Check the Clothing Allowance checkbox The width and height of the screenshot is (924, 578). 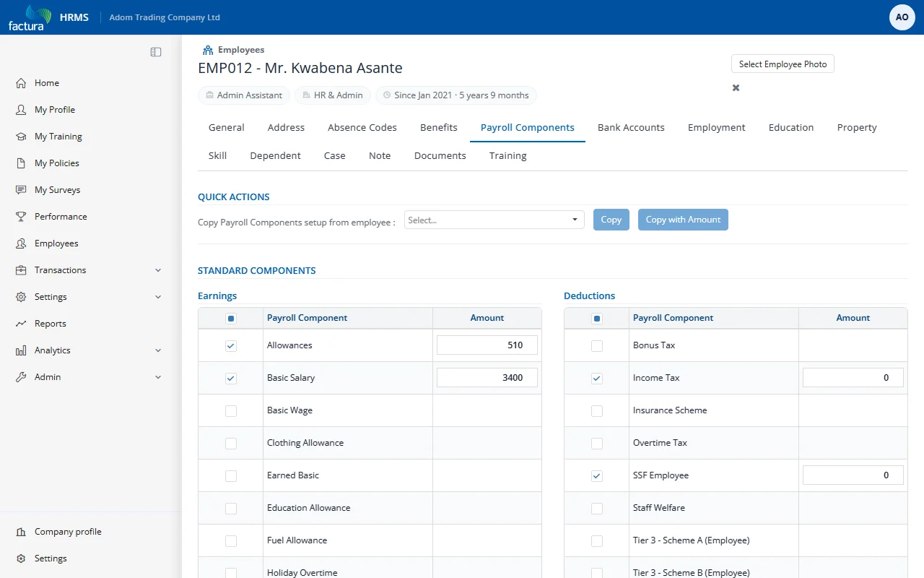(231, 444)
